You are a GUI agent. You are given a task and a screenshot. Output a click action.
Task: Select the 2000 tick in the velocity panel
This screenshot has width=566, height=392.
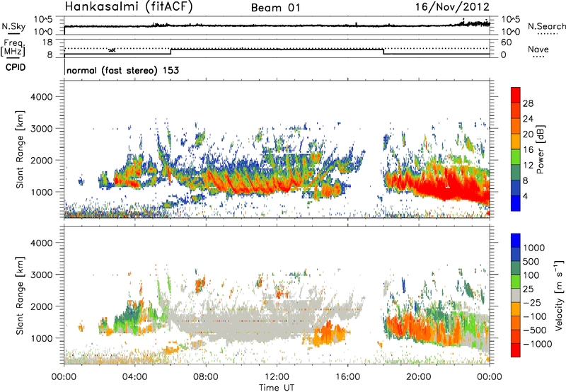click(41, 306)
